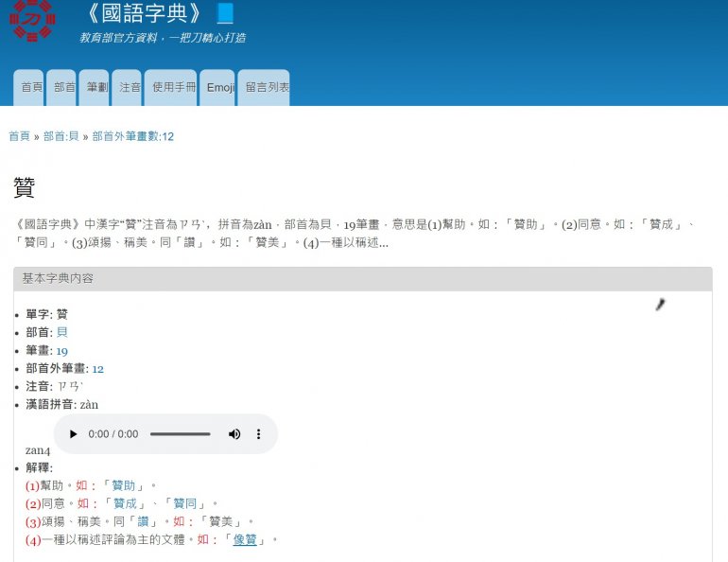Click the 解釋: label
The height and width of the screenshot is (562, 728).
tap(40, 467)
